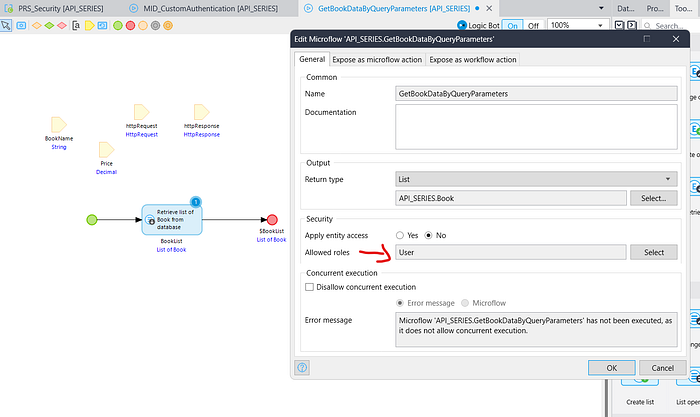Click the red end event on the flow
The height and width of the screenshot is (417, 700).
[x=270, y=219]
